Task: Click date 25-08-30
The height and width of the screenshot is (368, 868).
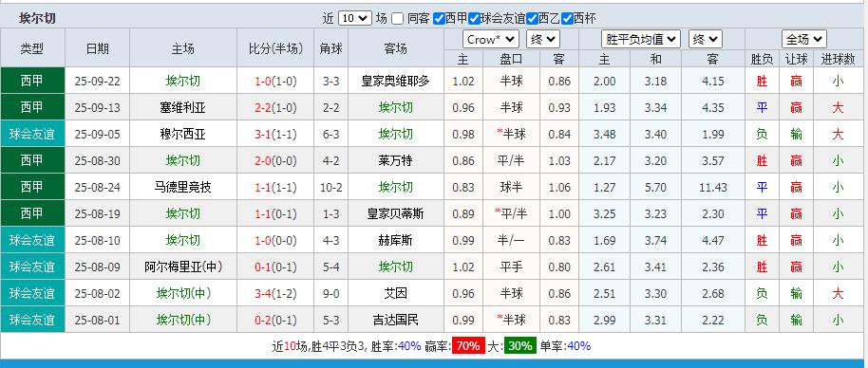Action: pyautogui.click(x=98, y=161)
